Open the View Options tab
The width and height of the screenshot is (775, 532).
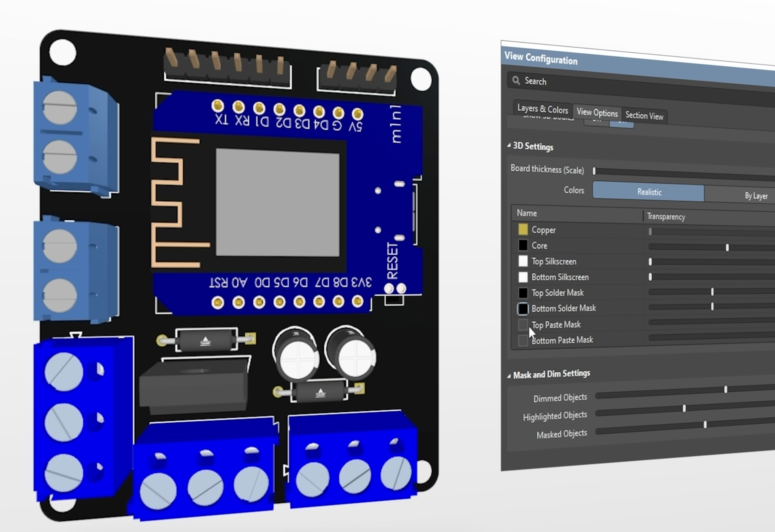pyautogui.click(x=597, y=113)
